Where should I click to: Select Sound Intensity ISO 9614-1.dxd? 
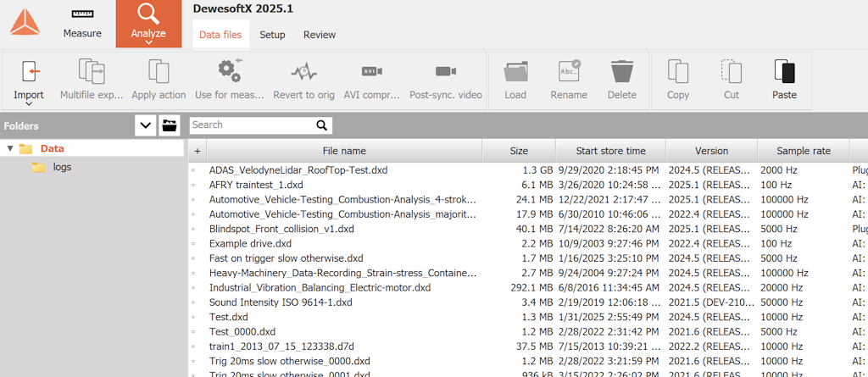click(281, 302)
